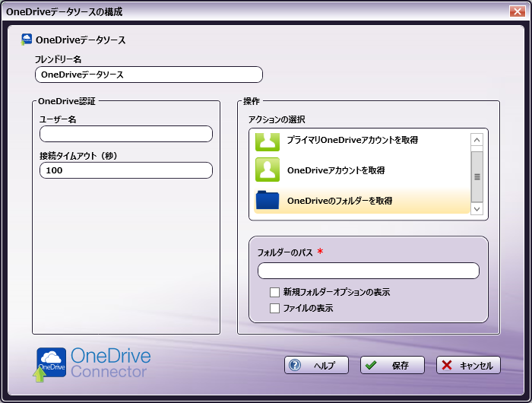Click the キャンセル button
The height and width of the screenshot is (403, 532).
pos(468,365)
